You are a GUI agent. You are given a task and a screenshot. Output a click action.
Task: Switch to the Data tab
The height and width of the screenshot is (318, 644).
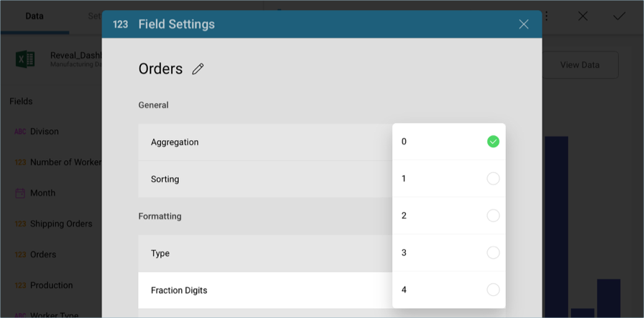click(34, 16)
